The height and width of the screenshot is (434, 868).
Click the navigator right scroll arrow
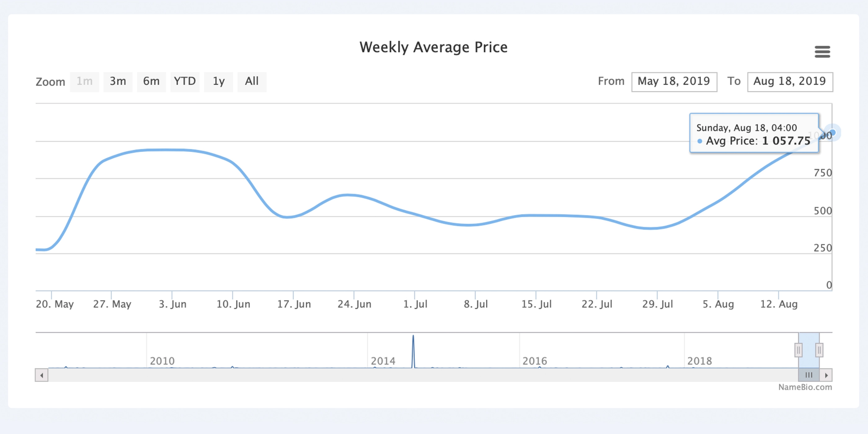[x=826, y=375]
